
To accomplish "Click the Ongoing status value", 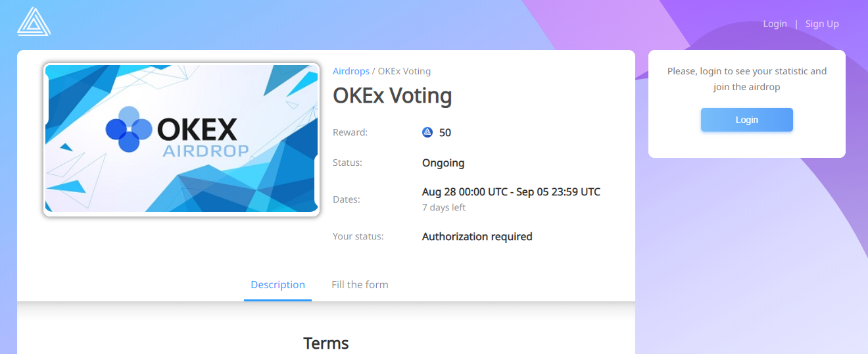I will [443, 163].
